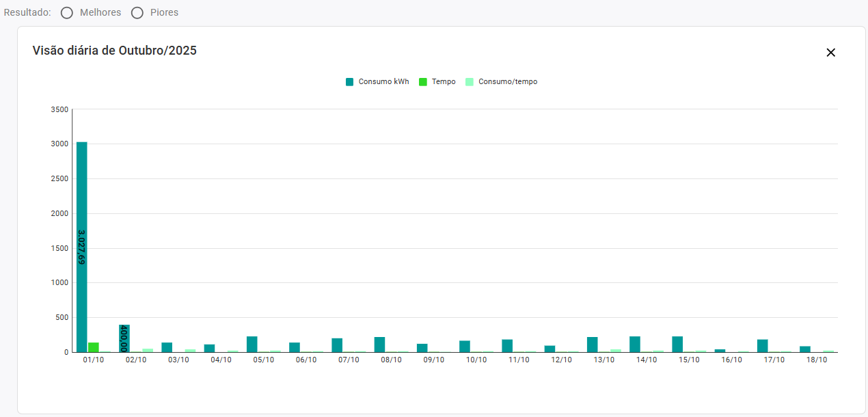The width and height of the screenshot is (868, 417).
Task: Click the 3500 y-axis value
Action: click(x=59, y=109)
